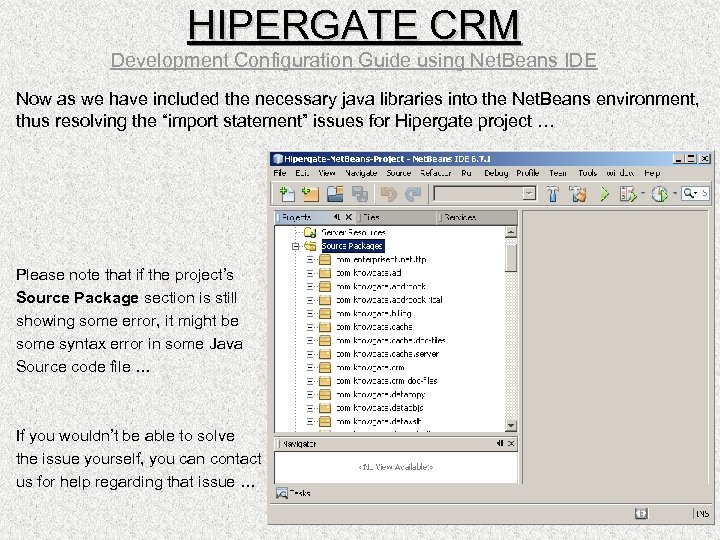Click the Projects tree scrollbar thumb
This screenshot has height=540, width=720.
click(x=511, y=257)
